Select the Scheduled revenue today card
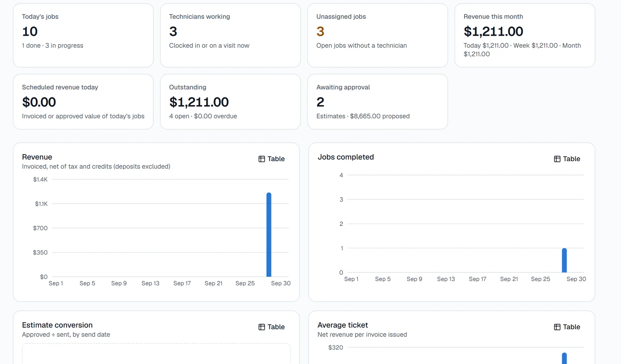Viewport: 621px width, 364px height. coord(83,102)
